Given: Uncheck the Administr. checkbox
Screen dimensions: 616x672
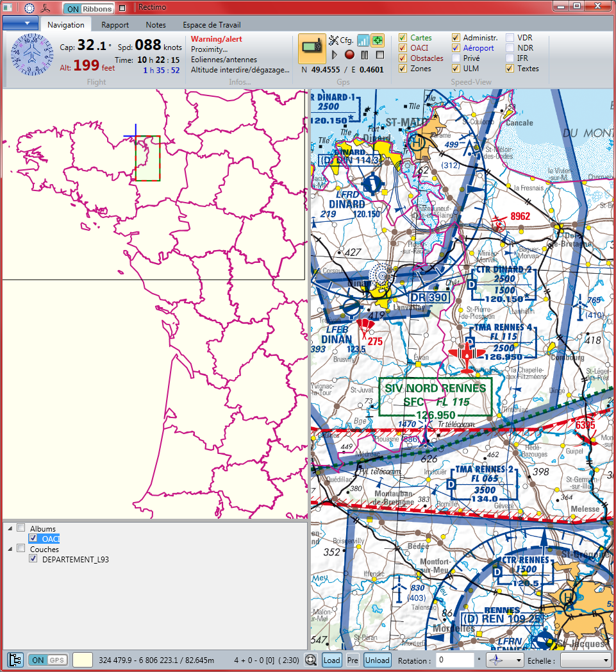Looking at the screenshot, I should click(x=456, y=37).
